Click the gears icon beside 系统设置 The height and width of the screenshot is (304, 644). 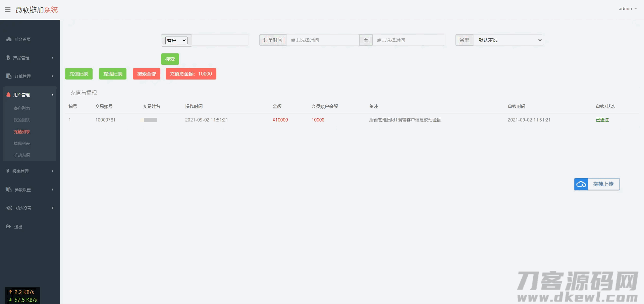(x=9, y=208)
